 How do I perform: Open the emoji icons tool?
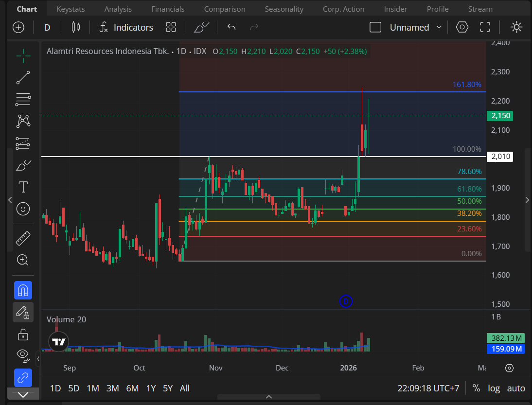23,209
